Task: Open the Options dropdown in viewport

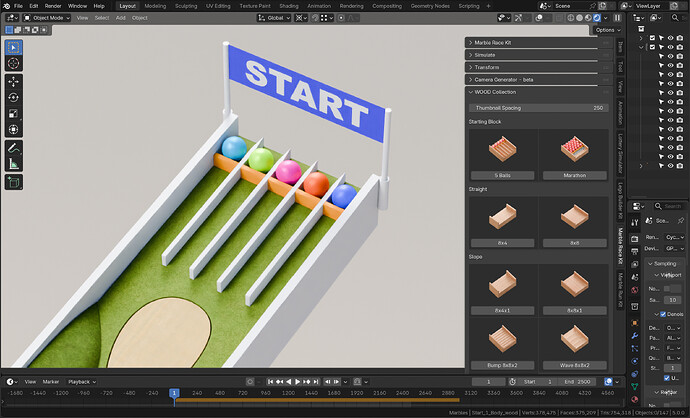Action: click(608, 30)
